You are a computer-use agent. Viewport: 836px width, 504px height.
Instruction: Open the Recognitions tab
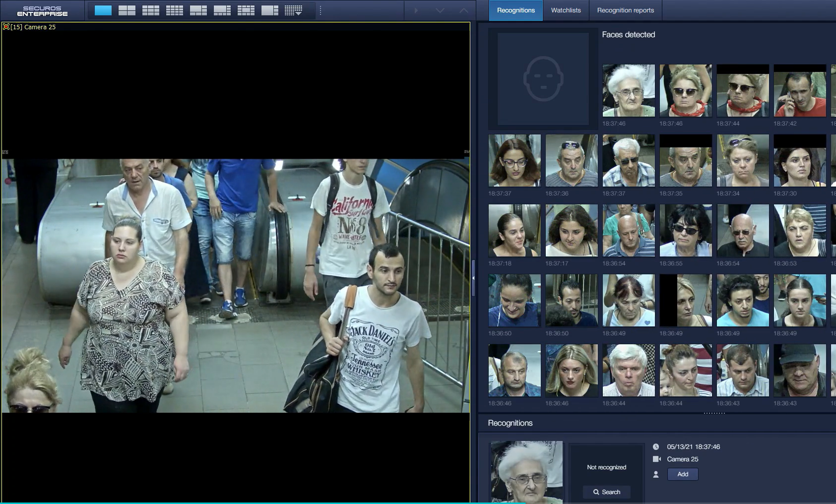(516, 10)
